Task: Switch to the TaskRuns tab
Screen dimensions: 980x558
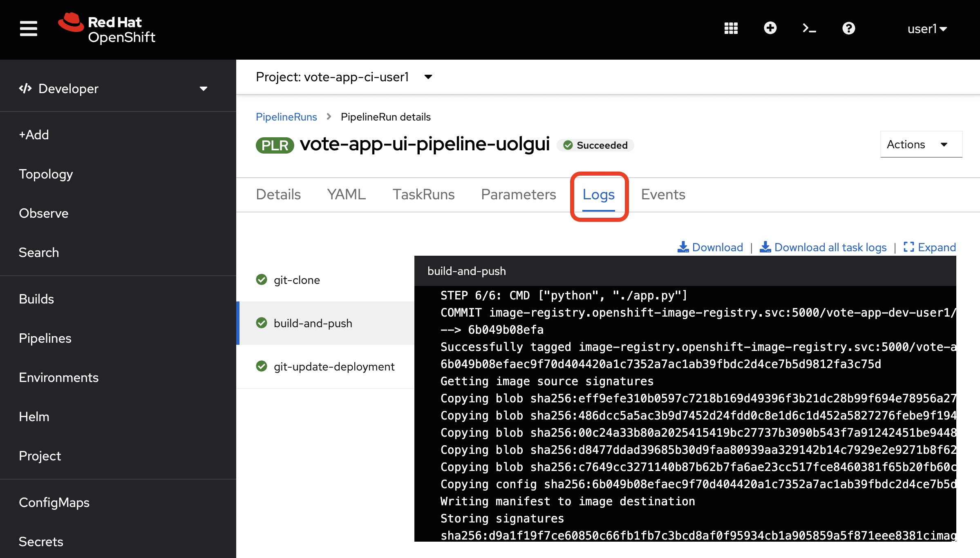Action: click(x=423, y=194)
